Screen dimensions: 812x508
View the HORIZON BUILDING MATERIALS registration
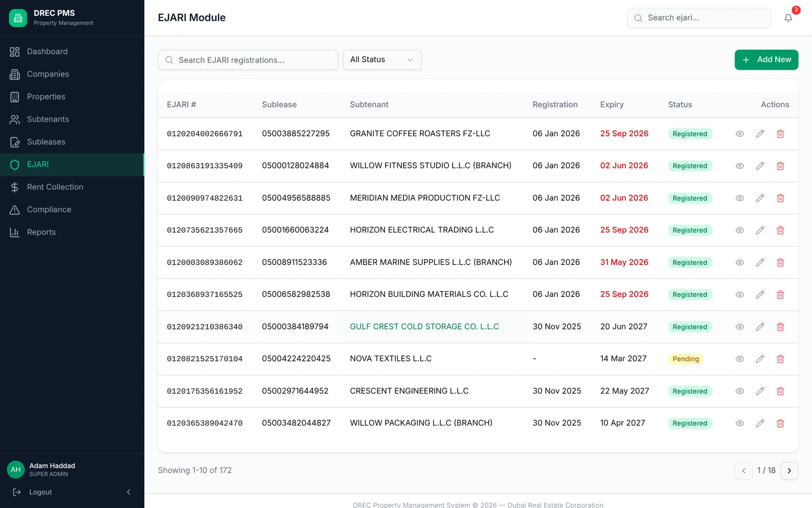coord(740,295)
